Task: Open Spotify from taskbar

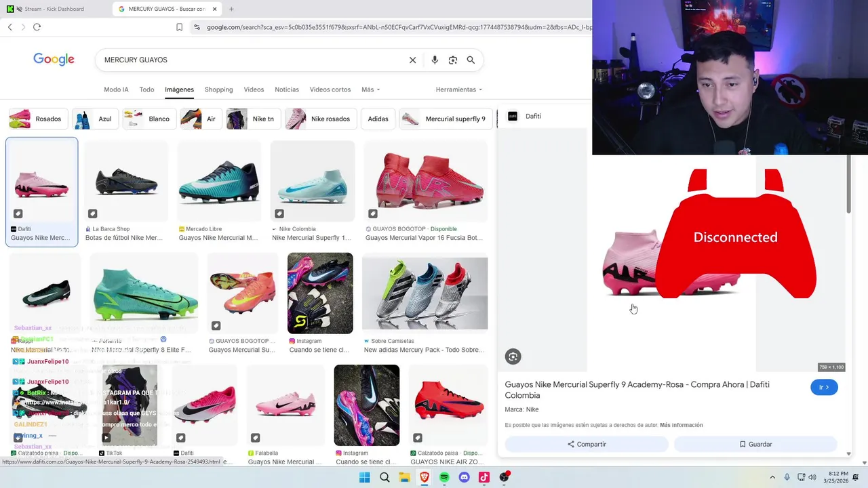Action: 444,477
